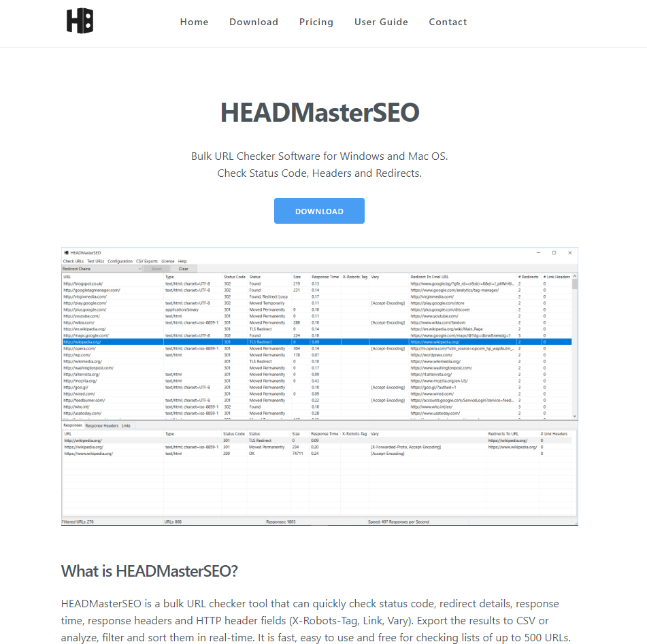Viewport: 647px width, 644px height.
Task: Click the HEADMasterSEO main heading
Action: [x=320, y=112]
